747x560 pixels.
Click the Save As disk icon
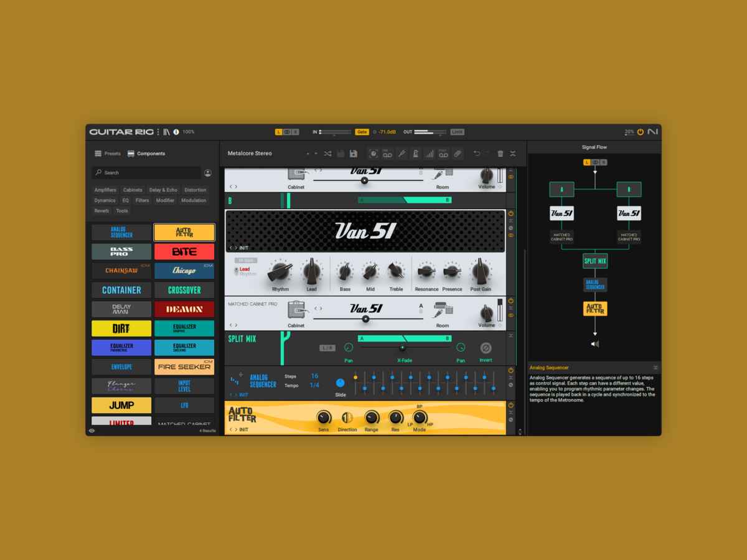353,154
